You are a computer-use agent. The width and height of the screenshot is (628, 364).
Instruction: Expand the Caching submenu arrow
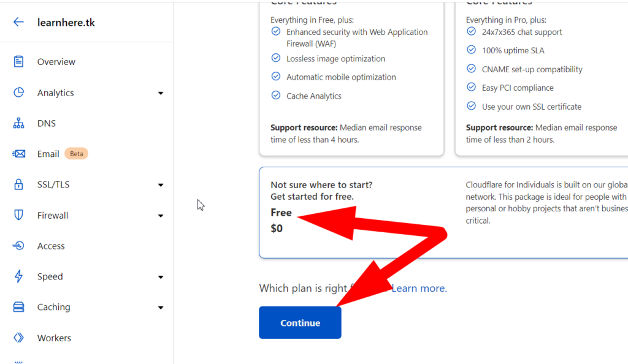pos(161,308)
